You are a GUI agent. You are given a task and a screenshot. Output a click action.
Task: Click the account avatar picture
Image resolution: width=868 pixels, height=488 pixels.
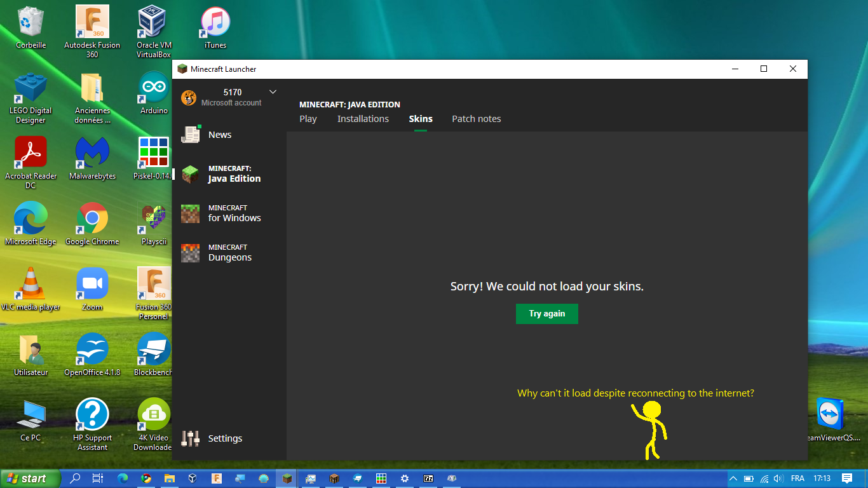tap(189, 97)
